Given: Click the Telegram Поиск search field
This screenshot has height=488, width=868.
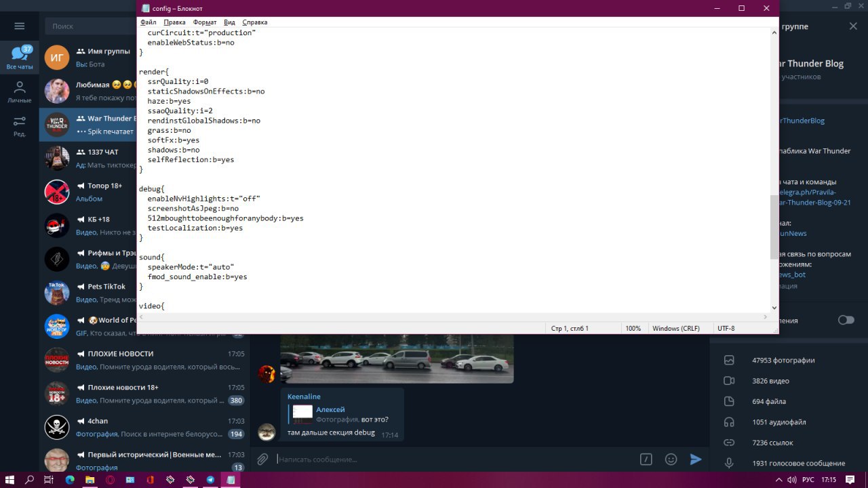Looking at the screenshot, I should pos(91,26).
